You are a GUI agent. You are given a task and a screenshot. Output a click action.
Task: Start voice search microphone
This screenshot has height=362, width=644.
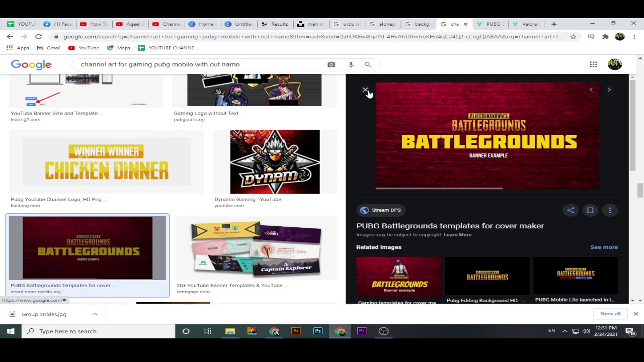tap(351, 64)
